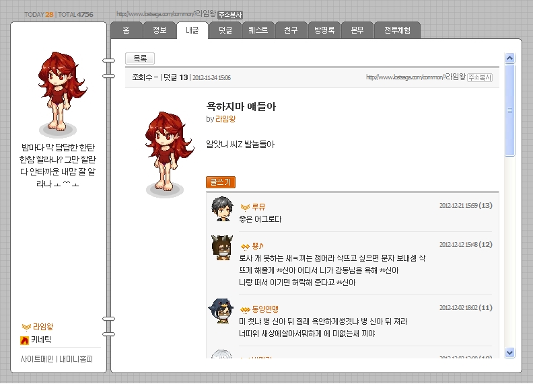Click the scrollbar up arrow
533x392 pixels.
point(509,58)
